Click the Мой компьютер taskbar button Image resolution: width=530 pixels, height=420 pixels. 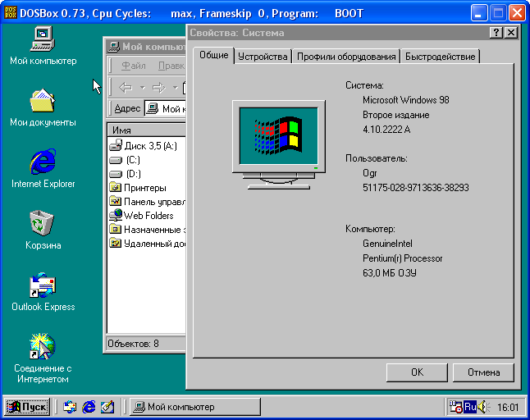pos(195,407)
